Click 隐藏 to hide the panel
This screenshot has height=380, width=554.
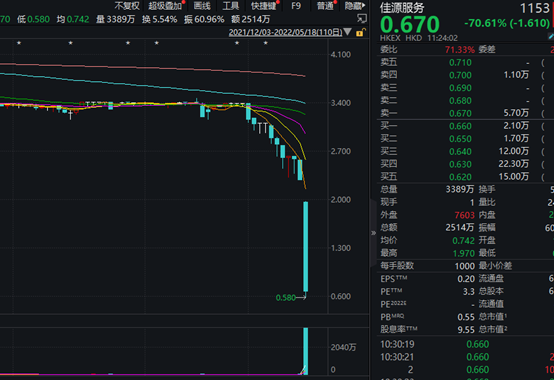click(x=354, y=6)
